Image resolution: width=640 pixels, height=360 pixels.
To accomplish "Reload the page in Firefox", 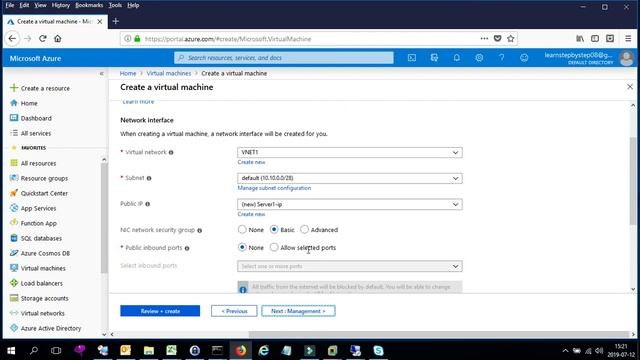I will click(x=42, y=38).
